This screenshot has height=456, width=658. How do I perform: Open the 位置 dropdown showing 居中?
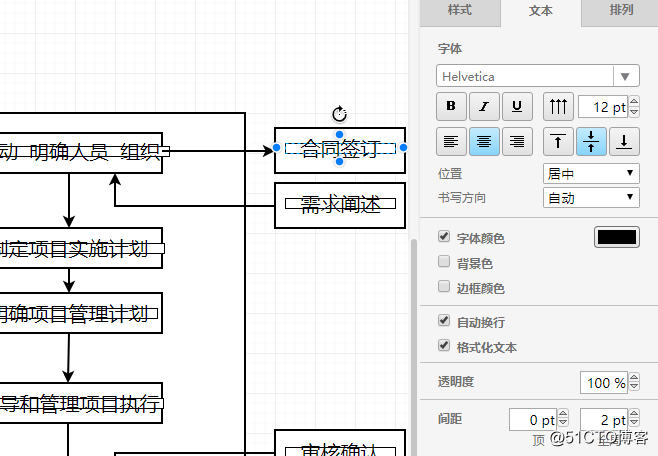tap(591, 174)
